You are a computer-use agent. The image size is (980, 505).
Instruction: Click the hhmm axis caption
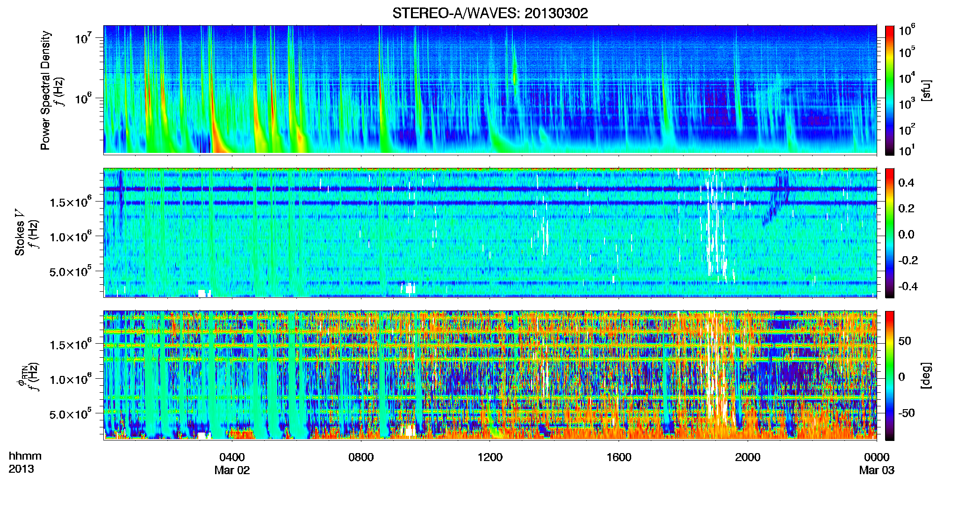click(x=25, y=456)
